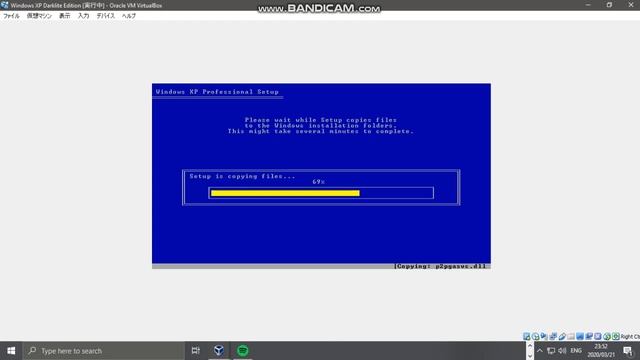
Task: Click the volume speaker tray icon
Action: point(562,351)
